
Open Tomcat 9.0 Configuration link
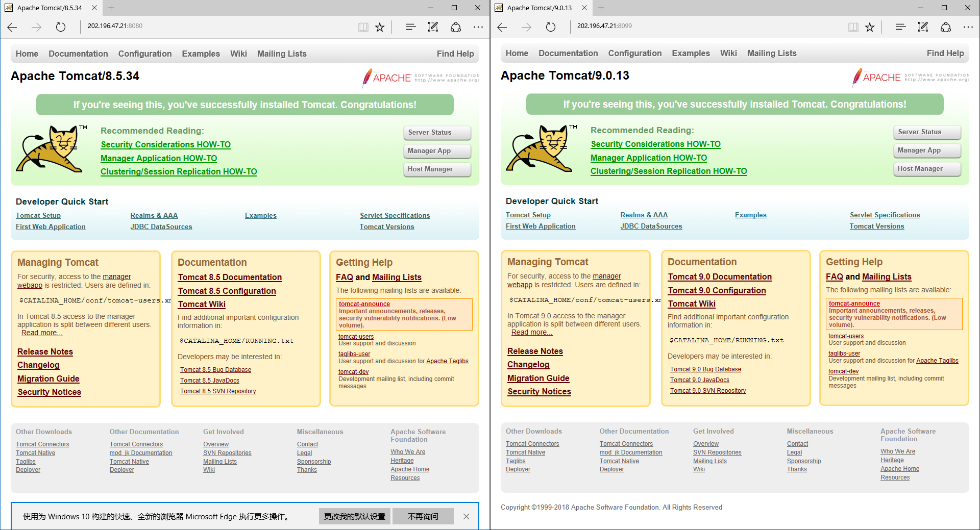click(717, 290)
